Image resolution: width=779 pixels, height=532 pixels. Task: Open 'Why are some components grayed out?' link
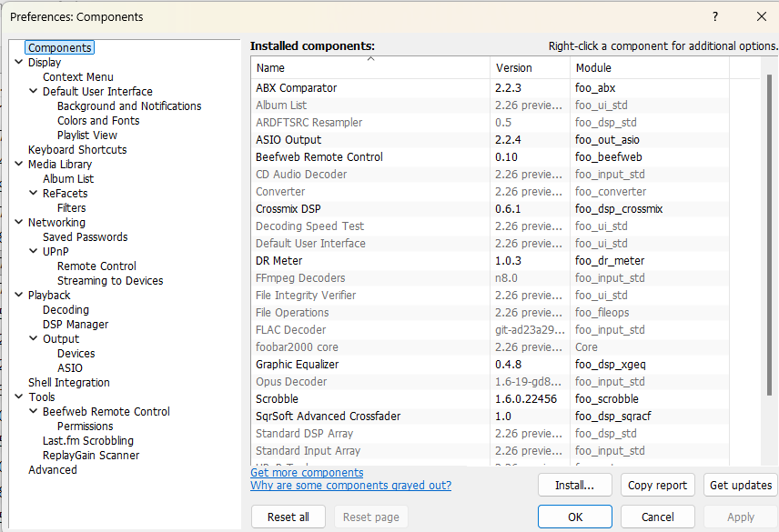pyautogui.click(x=350, y=486)
